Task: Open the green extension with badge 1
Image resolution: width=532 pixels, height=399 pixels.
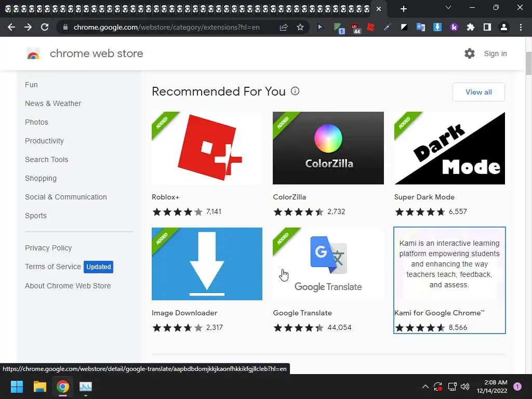Action: click(338, 28)
